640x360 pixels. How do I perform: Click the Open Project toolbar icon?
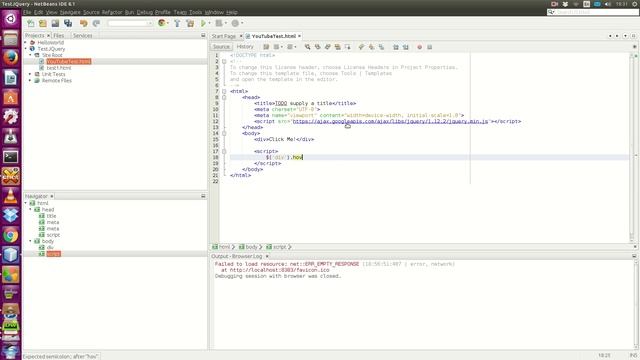coord(55,23)
